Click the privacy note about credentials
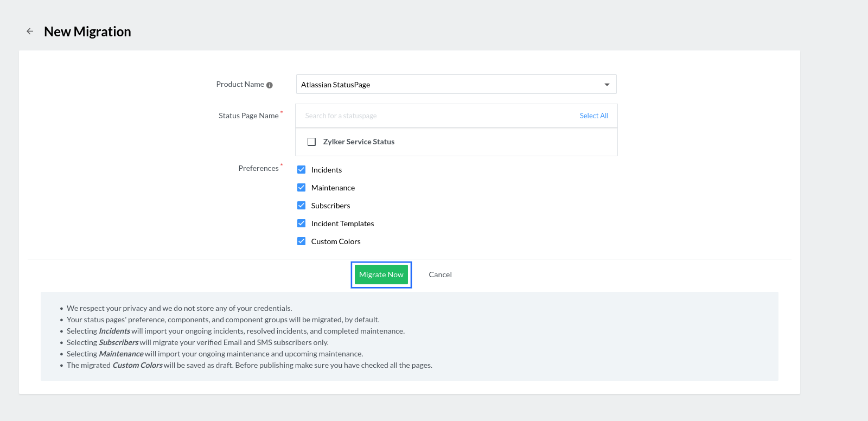Viewport: 868px width, 421px height. (179, 309)
